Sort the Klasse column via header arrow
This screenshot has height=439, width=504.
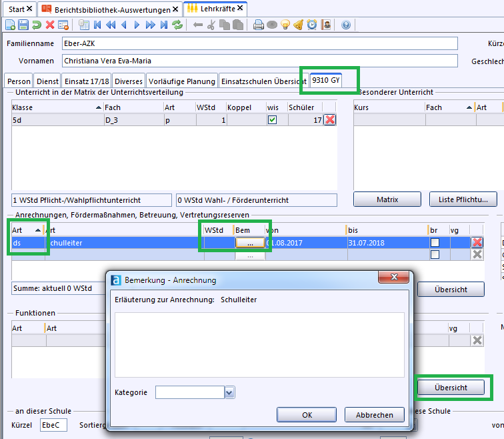click(99, 107)
